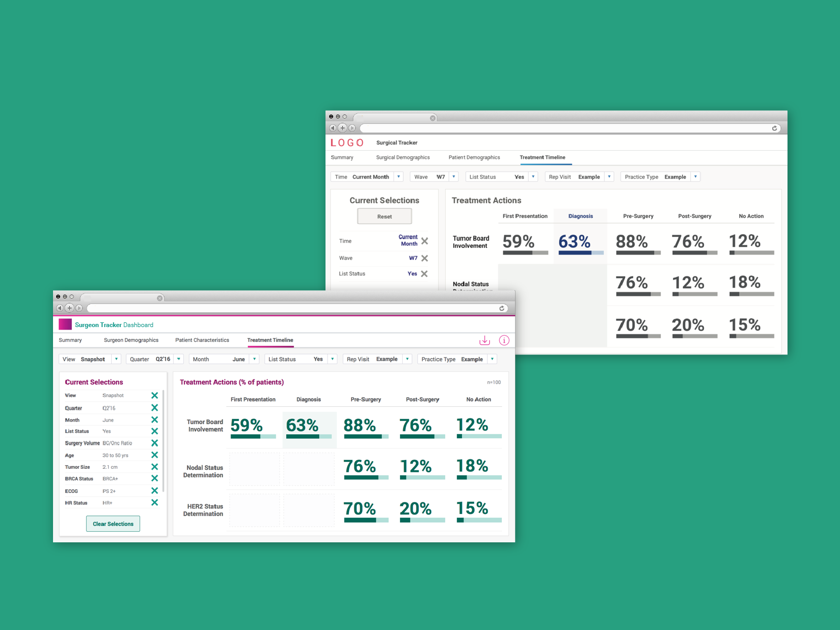Click the address bar in front browser
This screenshot has width=840, height=630.
click(x=297, y=308)
